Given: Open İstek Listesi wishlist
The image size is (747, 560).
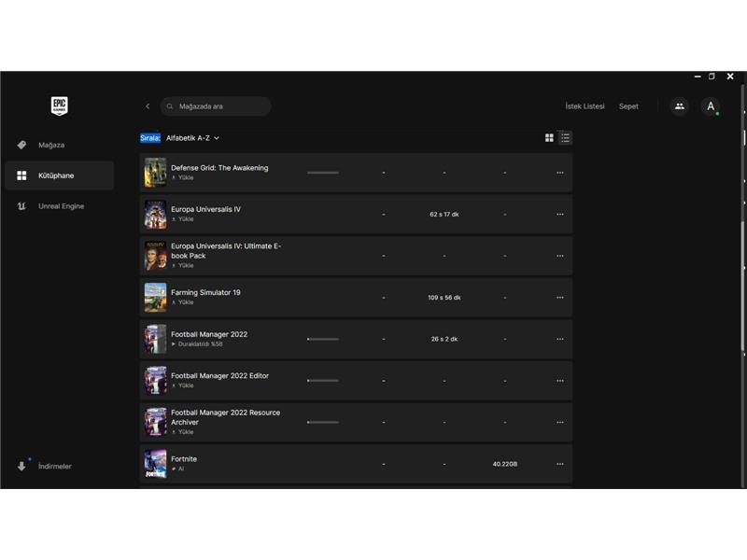Looking at the screenshot, I should click(585, 106).
